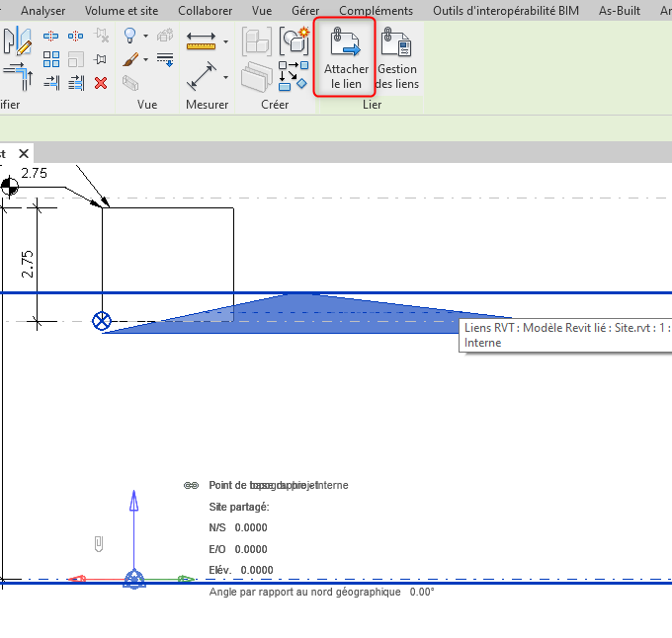Image resolution: width=672 pixels, height=638 pixels.
Task: Select the aligned dimension measure tool
Action: pos(202,75)
